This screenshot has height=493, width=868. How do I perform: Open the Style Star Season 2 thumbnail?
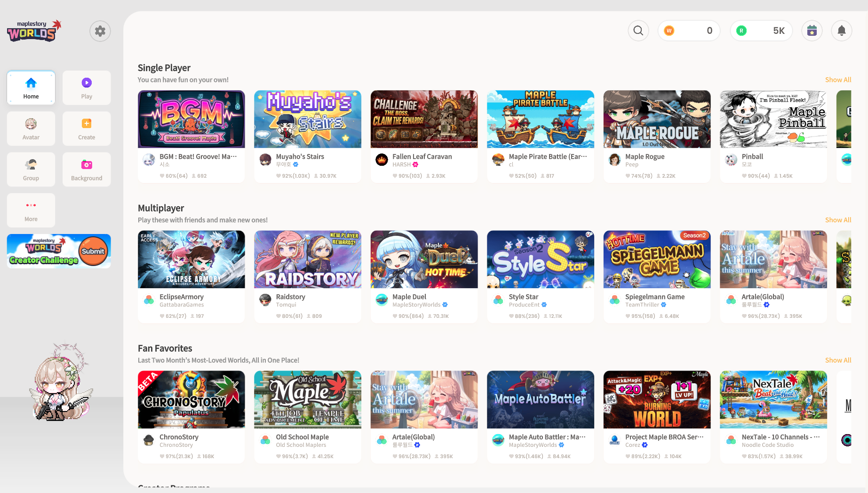pyautogui.click(x=541, y=259)
